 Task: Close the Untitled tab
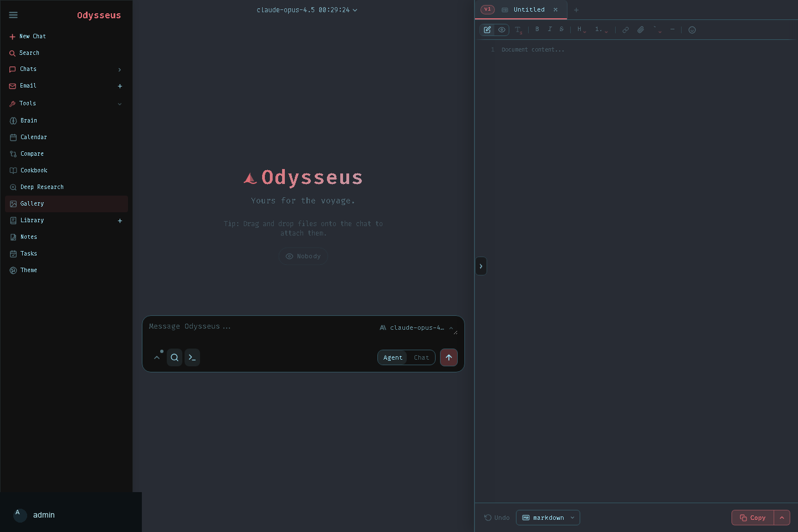pos(555,9)
